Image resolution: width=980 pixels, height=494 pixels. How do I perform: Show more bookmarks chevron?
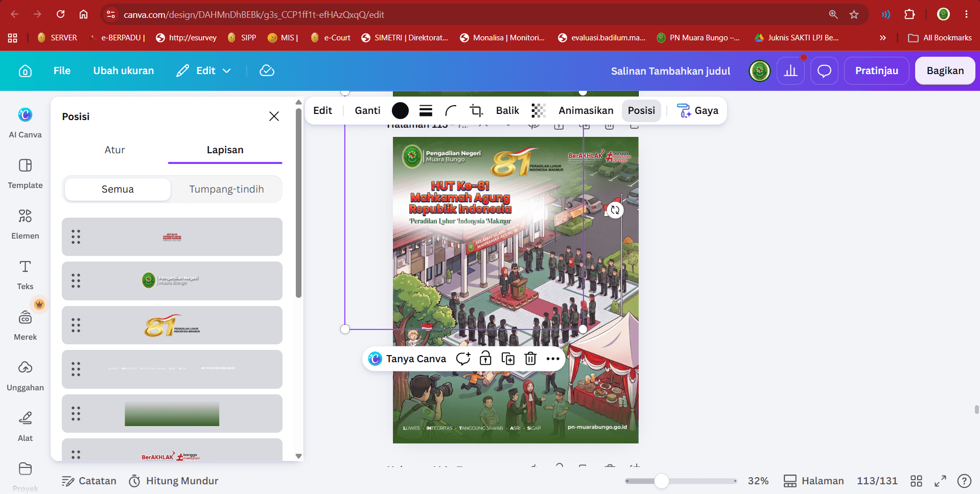point(882,38)
